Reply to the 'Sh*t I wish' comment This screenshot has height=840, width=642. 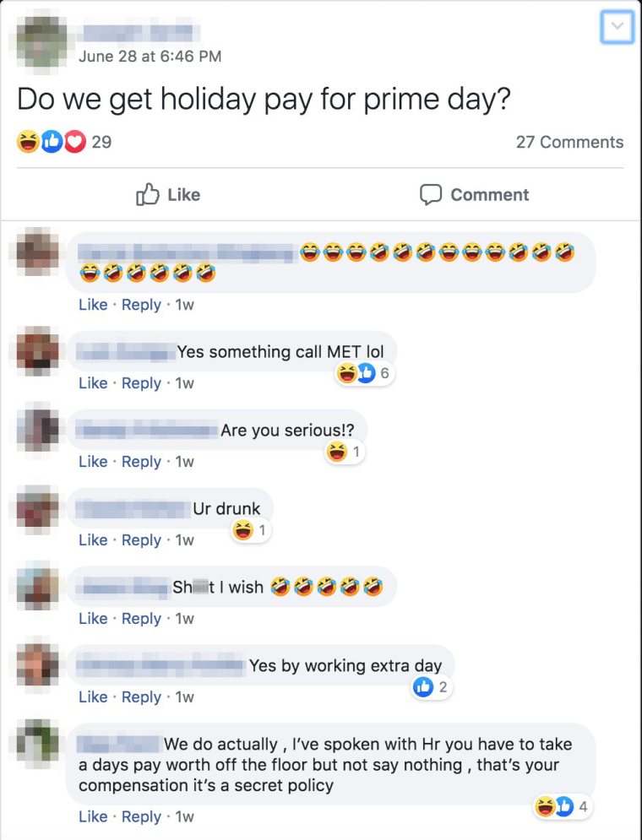click(x=141, y=618)
